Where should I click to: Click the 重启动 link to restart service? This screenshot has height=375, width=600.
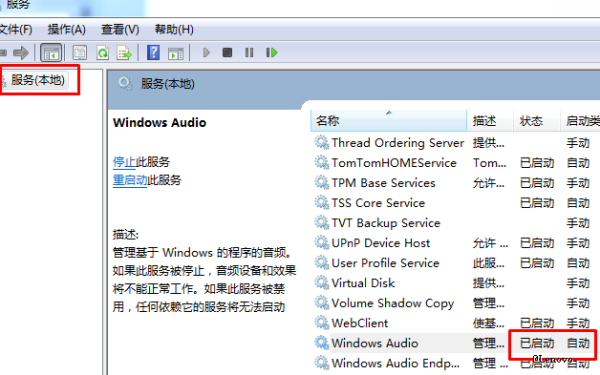point(130,180)
